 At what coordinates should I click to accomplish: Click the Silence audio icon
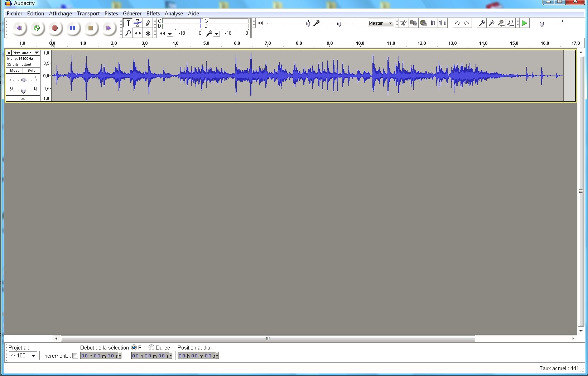tap(443, 23)
